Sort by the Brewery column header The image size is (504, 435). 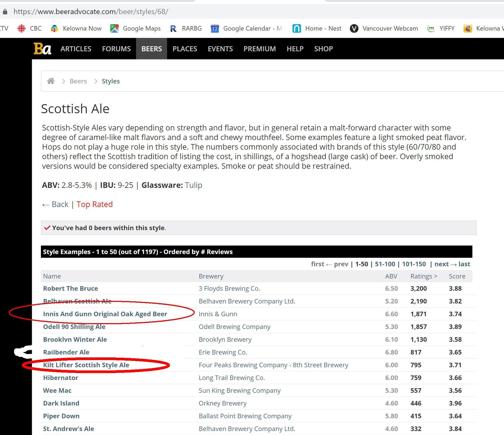(x=211, y=276)
